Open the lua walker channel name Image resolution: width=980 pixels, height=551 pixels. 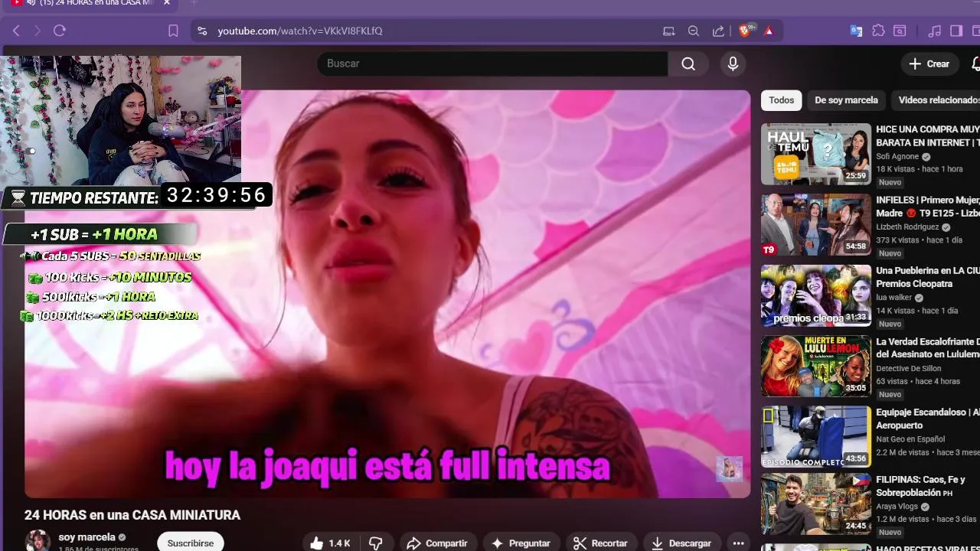click(x=894, y=298)
